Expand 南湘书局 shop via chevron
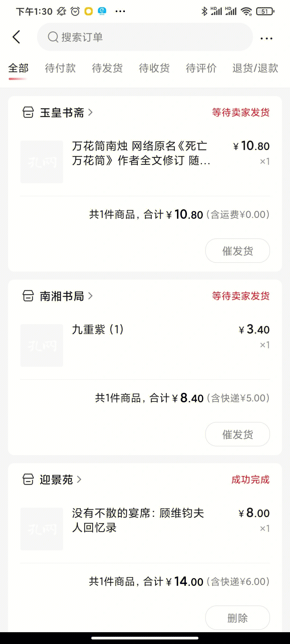290x644 pixels. tap(90, 296)
